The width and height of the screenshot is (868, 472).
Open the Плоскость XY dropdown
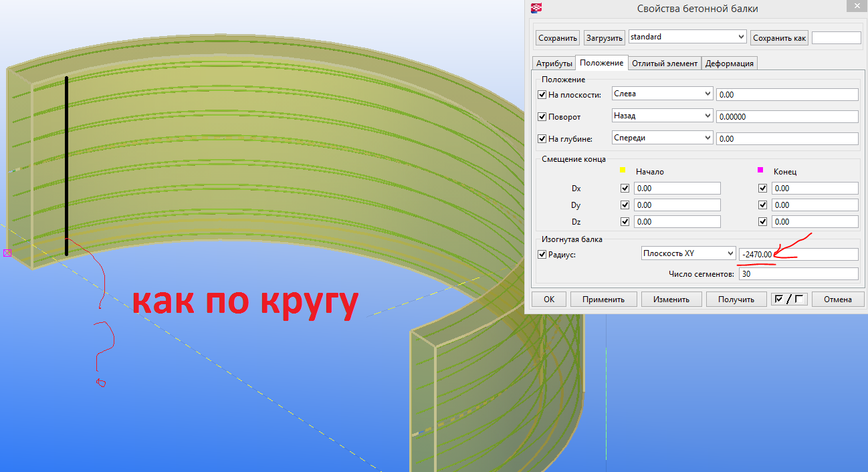tap(687, 253)
